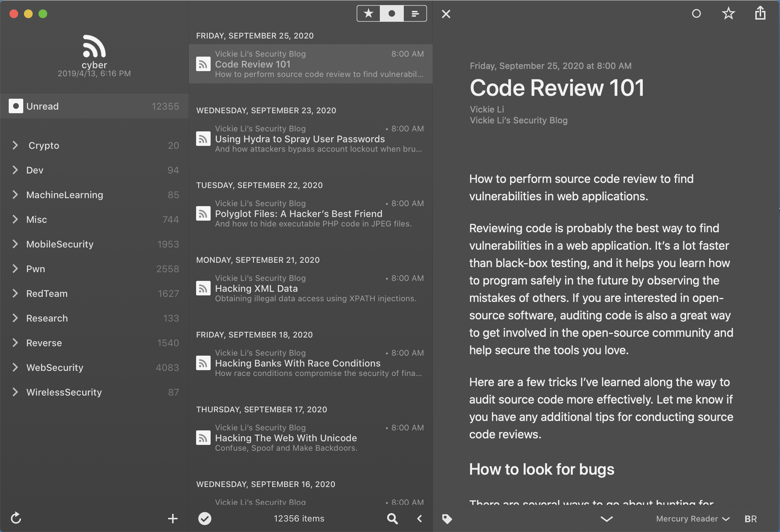Click the add subscription plus icon

point(173,518)
